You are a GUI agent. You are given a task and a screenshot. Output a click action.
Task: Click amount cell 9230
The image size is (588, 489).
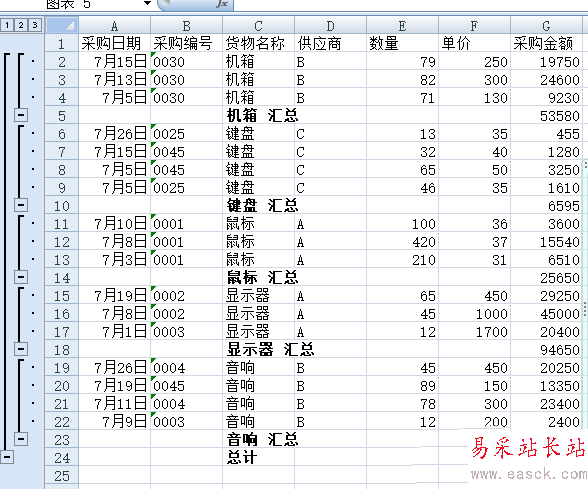click(x=546, y=98)
